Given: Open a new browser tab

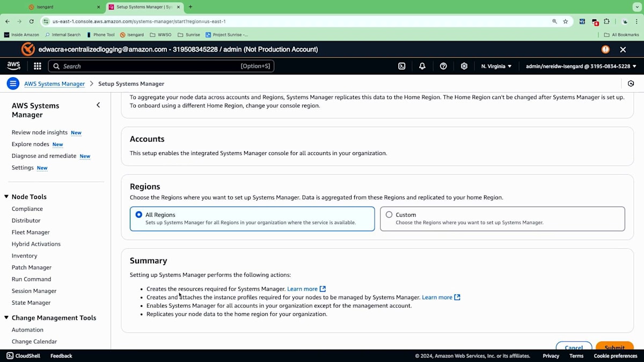Looking at the screenshot, I should 191,7.
